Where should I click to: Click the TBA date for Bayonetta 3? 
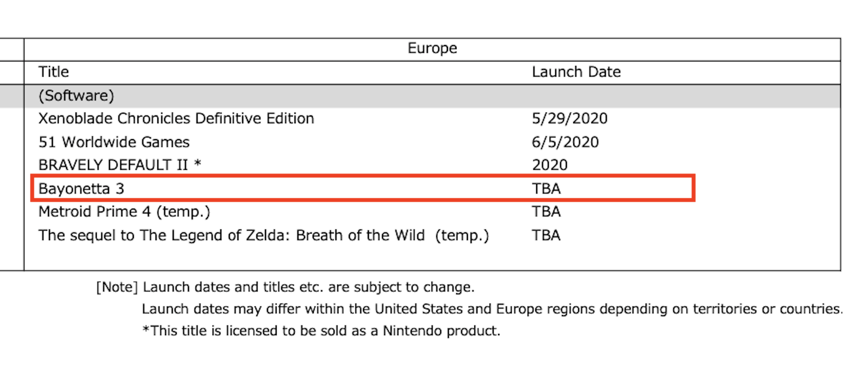[546, 188]
